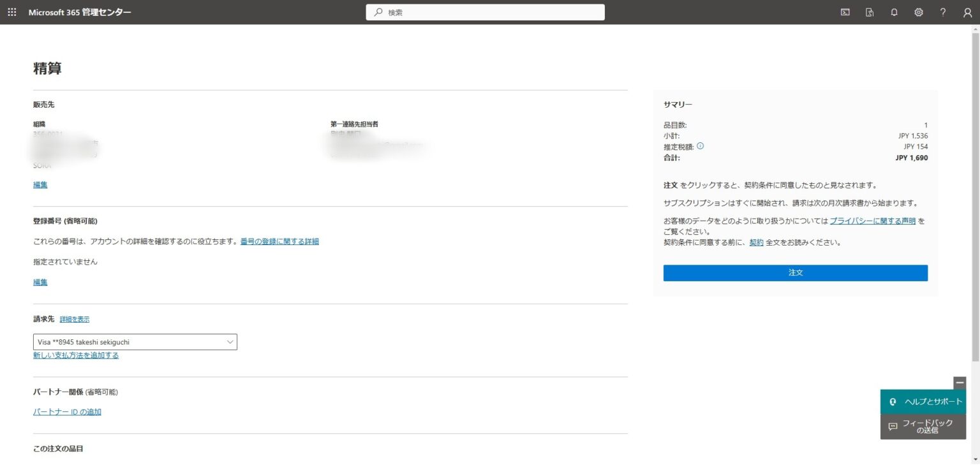Click 新しい支払方法を追加する link
980x465 pixels.
tap(76, 355)
